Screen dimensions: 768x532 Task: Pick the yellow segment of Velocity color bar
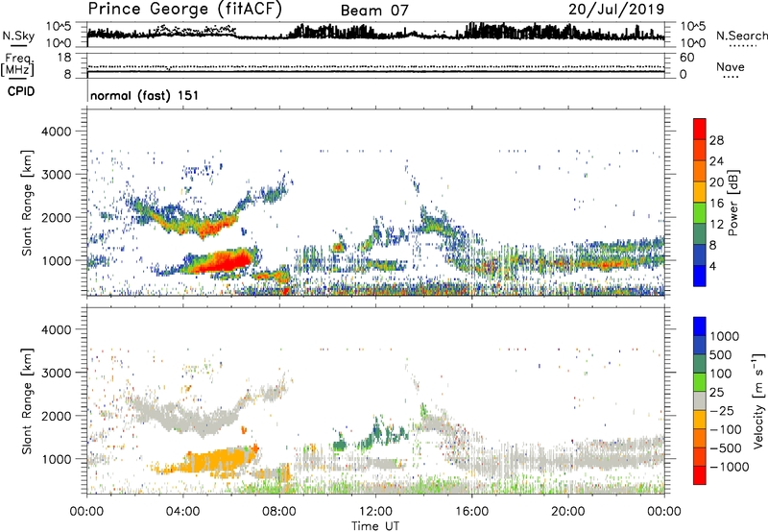coord(700,420)
